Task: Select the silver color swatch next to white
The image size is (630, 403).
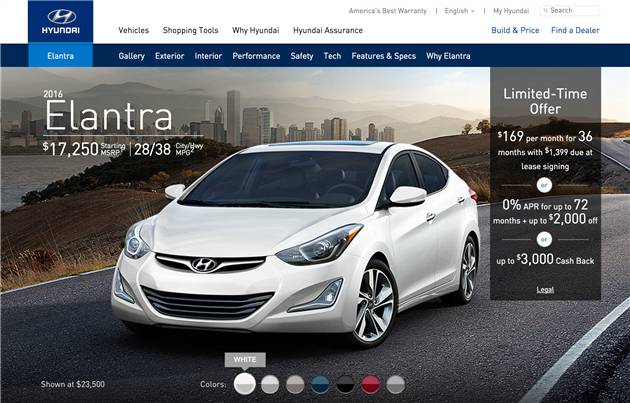Action: (x=270, y=384)
